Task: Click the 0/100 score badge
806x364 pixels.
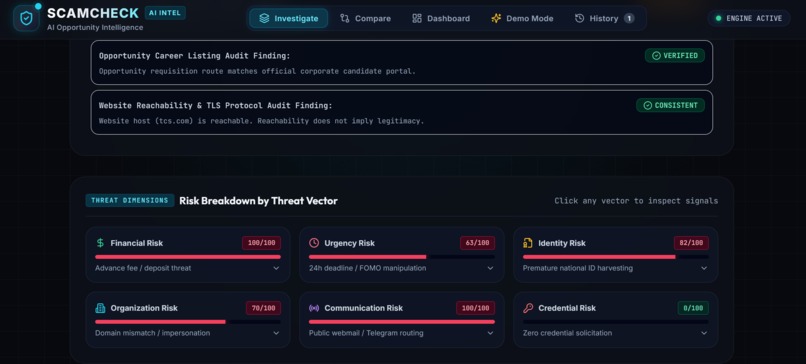Action: click(x=693, y=308)
